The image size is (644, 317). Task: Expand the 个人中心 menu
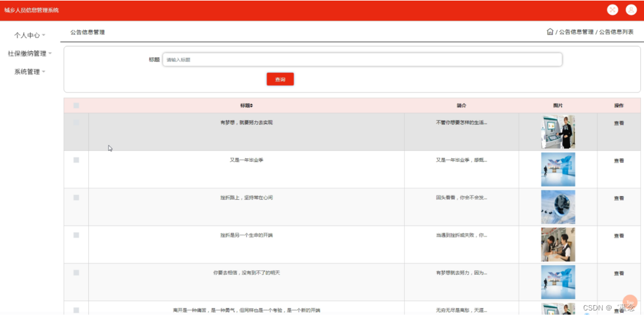pos(30,35)
